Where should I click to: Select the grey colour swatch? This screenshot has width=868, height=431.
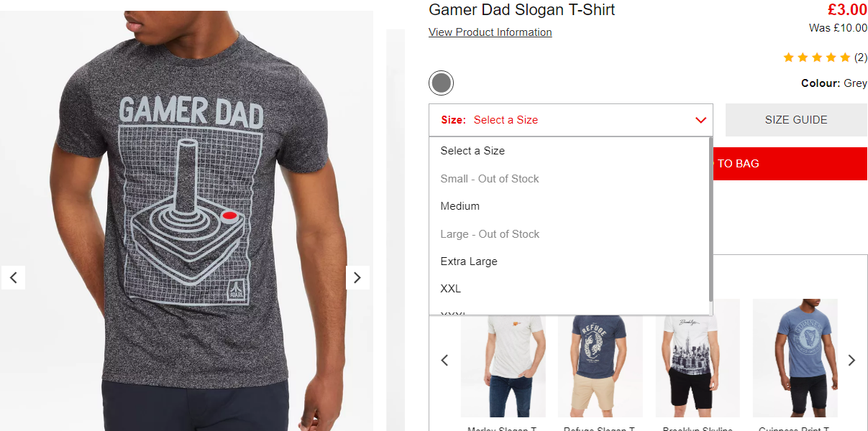441,83
